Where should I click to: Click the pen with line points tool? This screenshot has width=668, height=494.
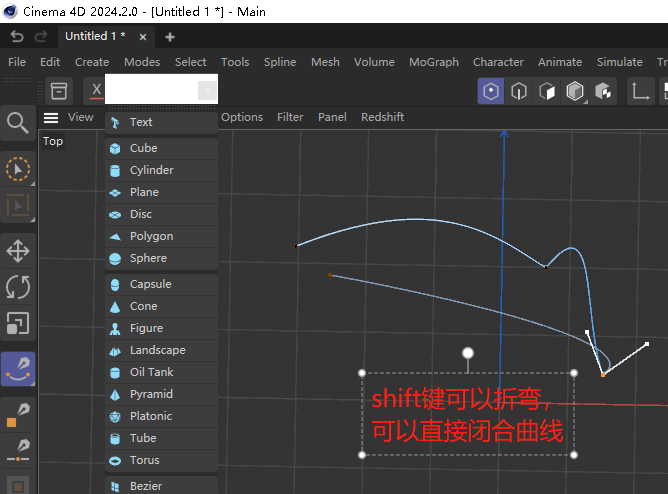[x=18, y=451]
